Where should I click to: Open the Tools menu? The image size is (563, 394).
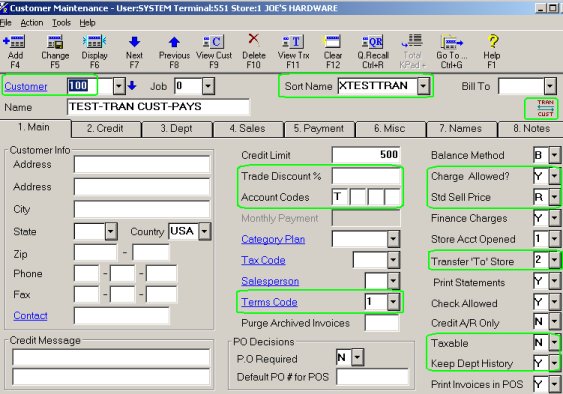[61, 23]
